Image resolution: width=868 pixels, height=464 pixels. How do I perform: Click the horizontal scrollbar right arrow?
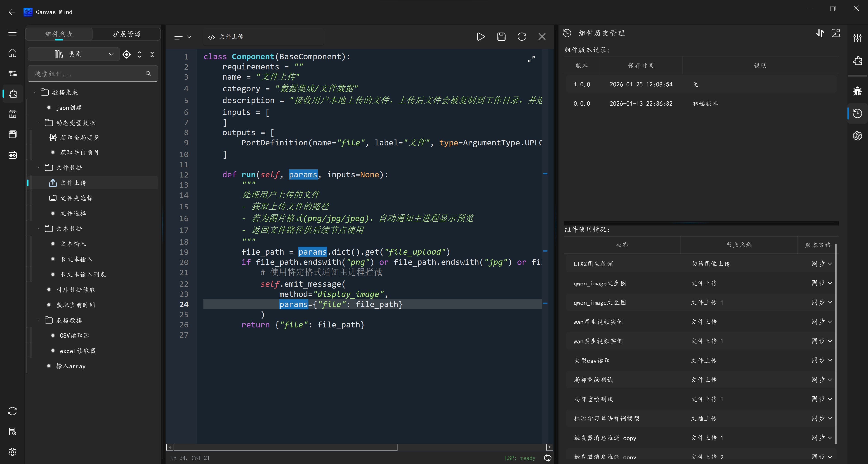[x=550, y=447]
